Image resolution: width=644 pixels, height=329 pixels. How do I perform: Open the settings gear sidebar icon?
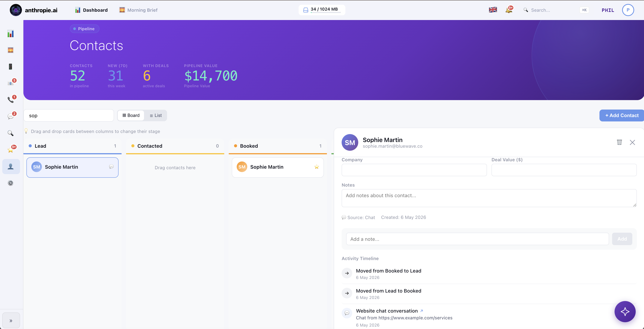tap(11, 183)
